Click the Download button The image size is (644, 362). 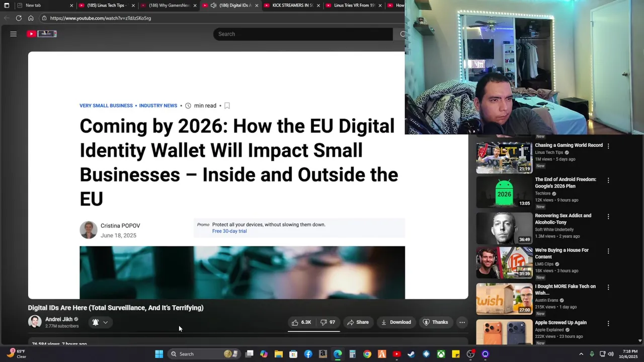[396, 322]
